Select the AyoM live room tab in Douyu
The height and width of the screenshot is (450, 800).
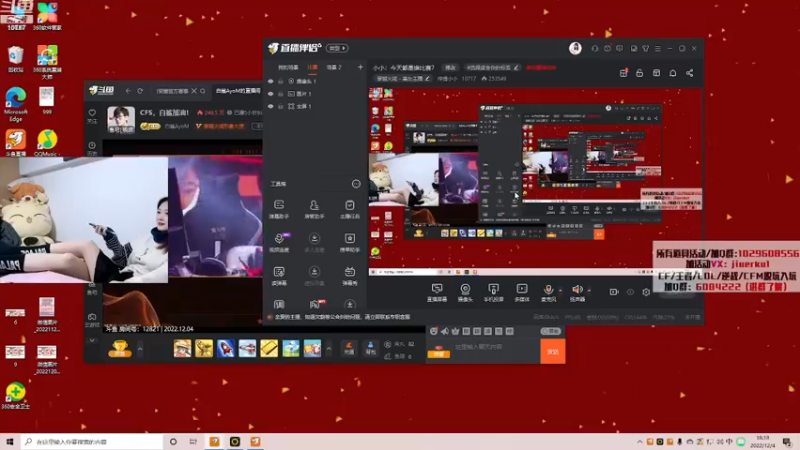(238, 91)
